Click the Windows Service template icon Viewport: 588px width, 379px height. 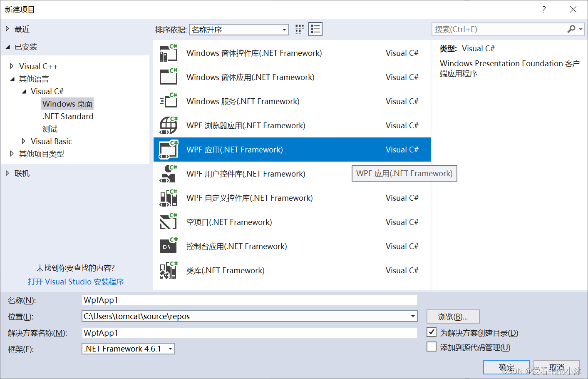(169, 101)
